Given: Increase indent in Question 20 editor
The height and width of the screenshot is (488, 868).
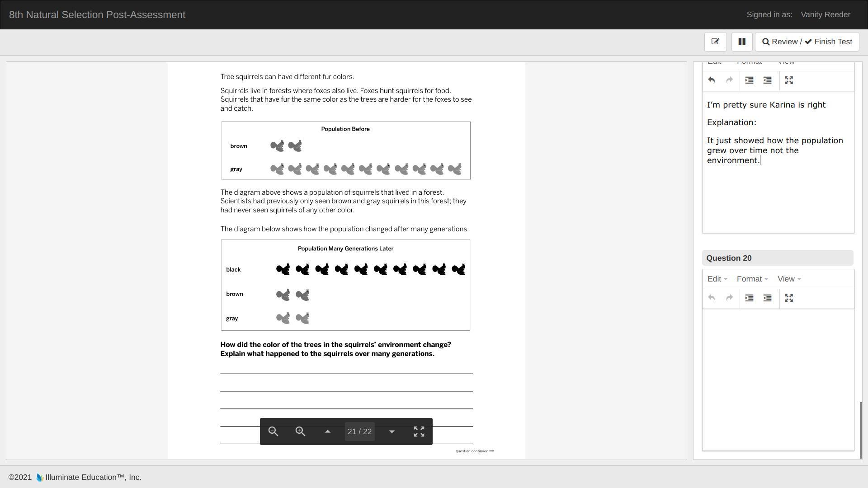Looking at the screenshot, I should tap(749, 298).
